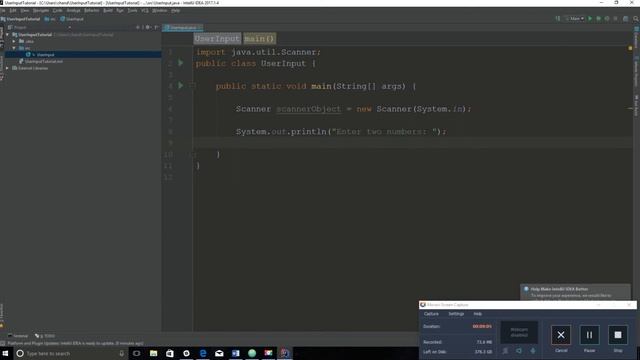Open project structure icon in top toolbar
The width and height of the screenshot is (640, 360).
click(625, 19)
